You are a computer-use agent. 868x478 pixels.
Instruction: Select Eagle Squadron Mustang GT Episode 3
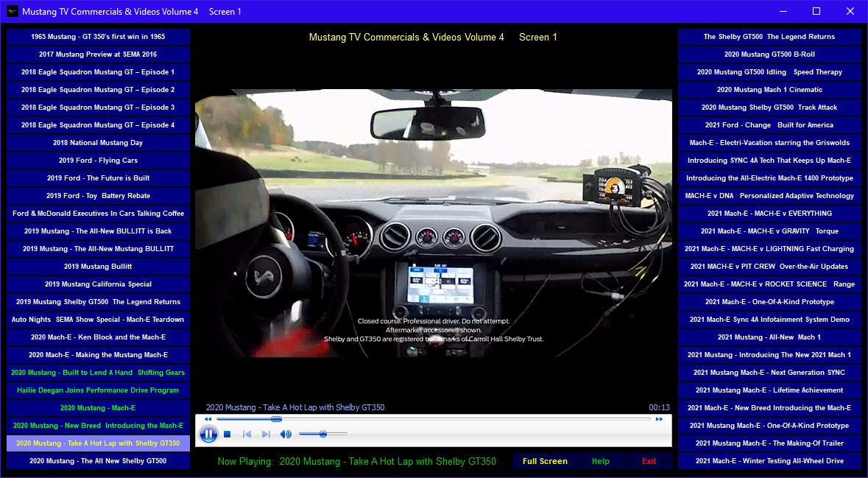pos(98,108)
